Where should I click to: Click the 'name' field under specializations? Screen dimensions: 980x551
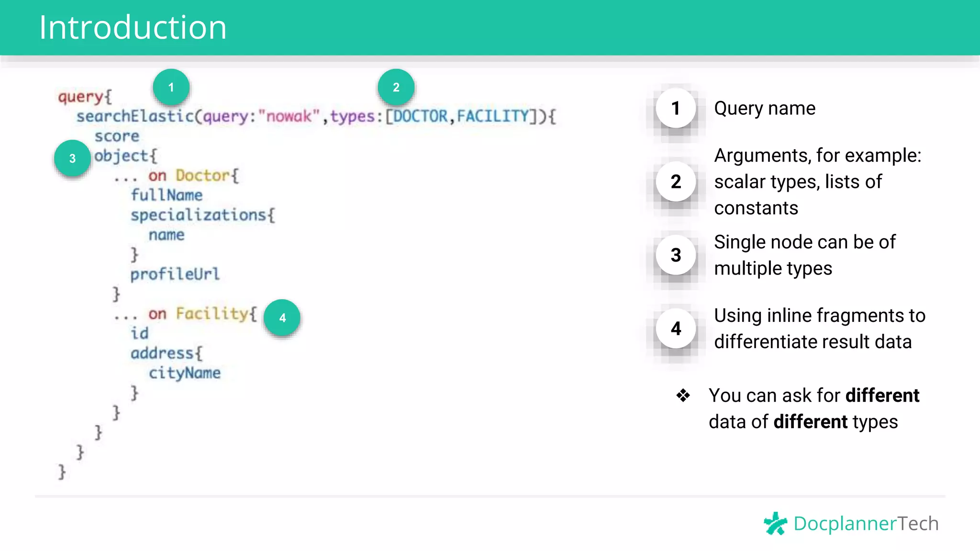[166, 235]
